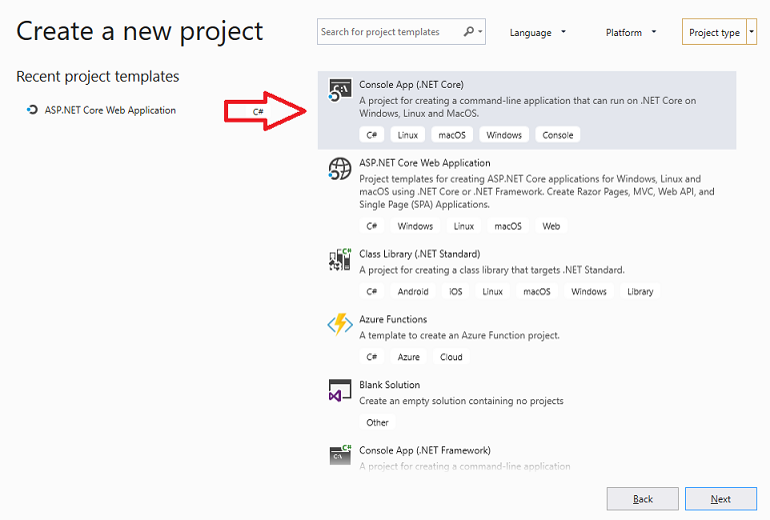Screen dimensions: 770x520
Task: Click C# tag under Console App (.NET Core)
Action: [371, 135]
